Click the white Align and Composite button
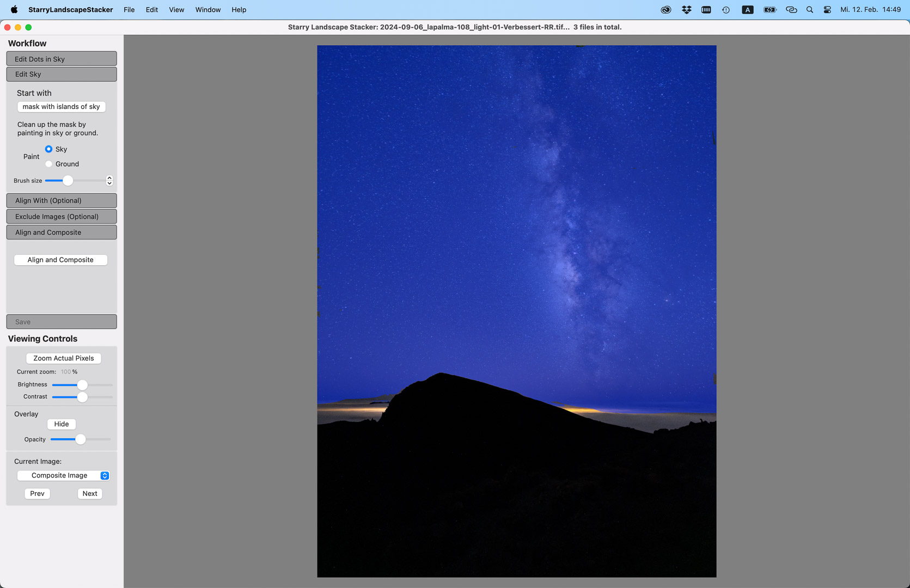 click(x=60, y=260)
